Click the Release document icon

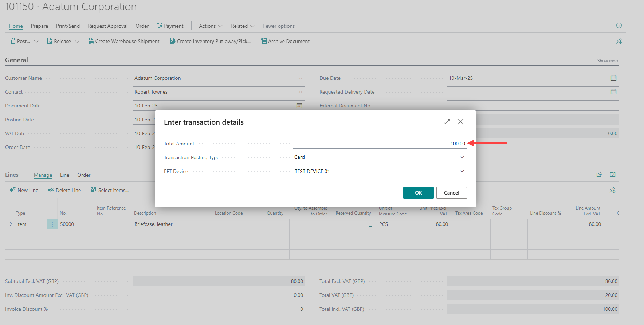pos(50,41)
